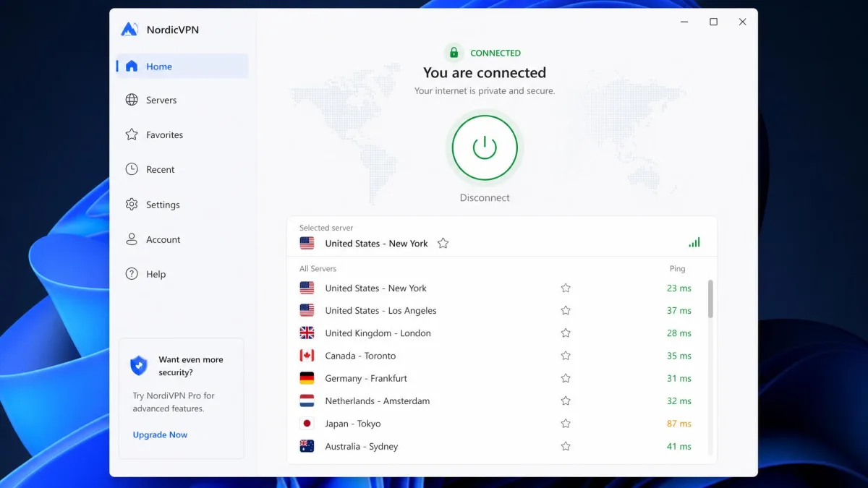
Task: Star United States - New York in All Servers
Action: point(566,288)
